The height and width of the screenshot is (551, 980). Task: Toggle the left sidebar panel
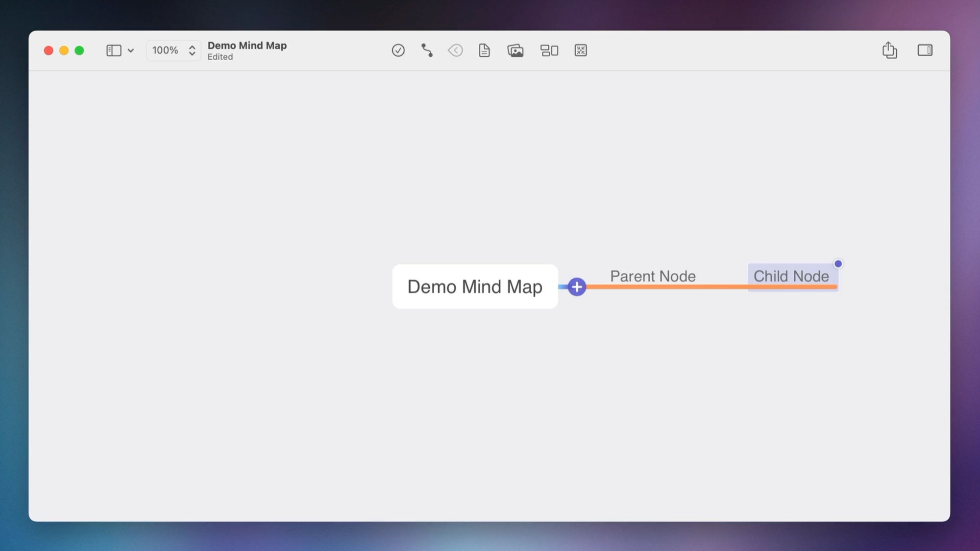(114, 50)
